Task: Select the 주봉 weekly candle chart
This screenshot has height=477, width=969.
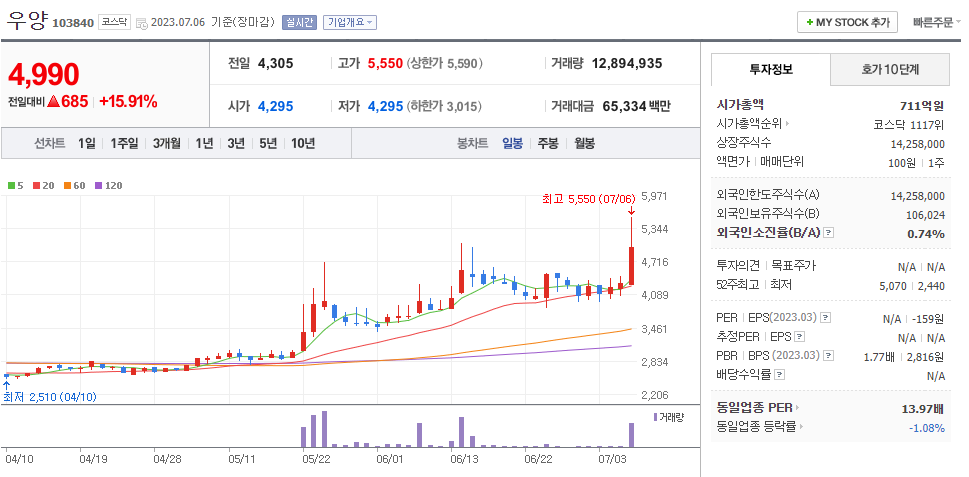Action: [548, 143]
